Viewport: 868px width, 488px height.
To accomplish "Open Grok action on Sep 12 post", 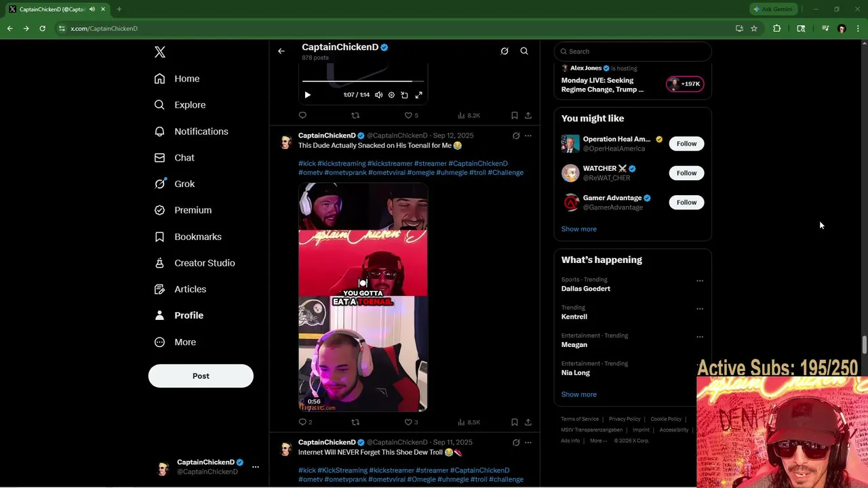I will 516,136.
